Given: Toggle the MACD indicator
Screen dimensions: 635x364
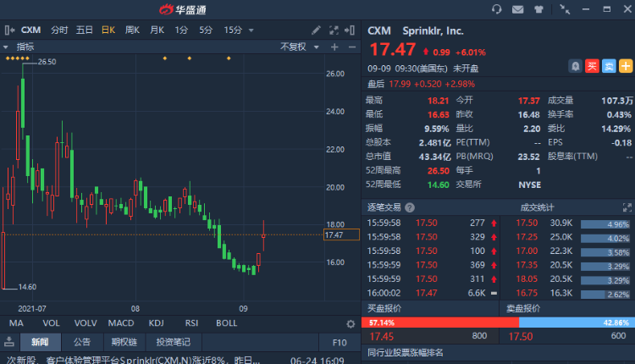Looking at the screenshot, I should [x=121, y=323].
